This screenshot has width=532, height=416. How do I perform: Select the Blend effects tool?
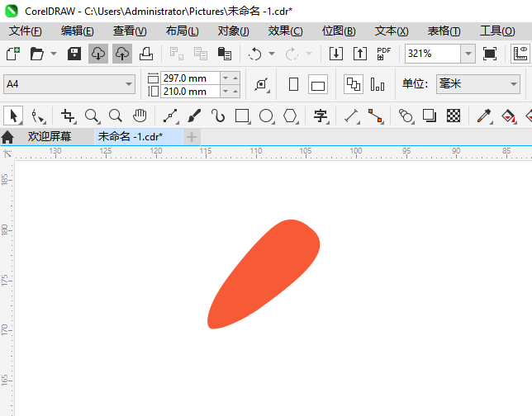tap(406, 116)
